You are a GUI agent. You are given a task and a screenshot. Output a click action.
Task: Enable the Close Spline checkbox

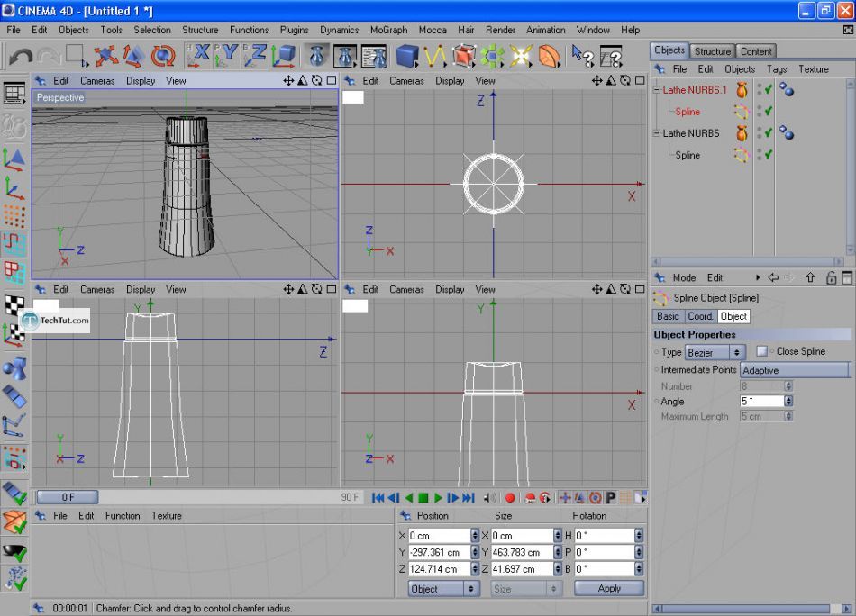[761, 351]
